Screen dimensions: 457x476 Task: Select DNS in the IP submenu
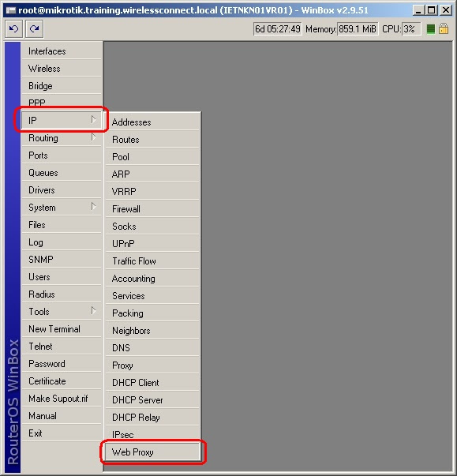tap(152, 347)
